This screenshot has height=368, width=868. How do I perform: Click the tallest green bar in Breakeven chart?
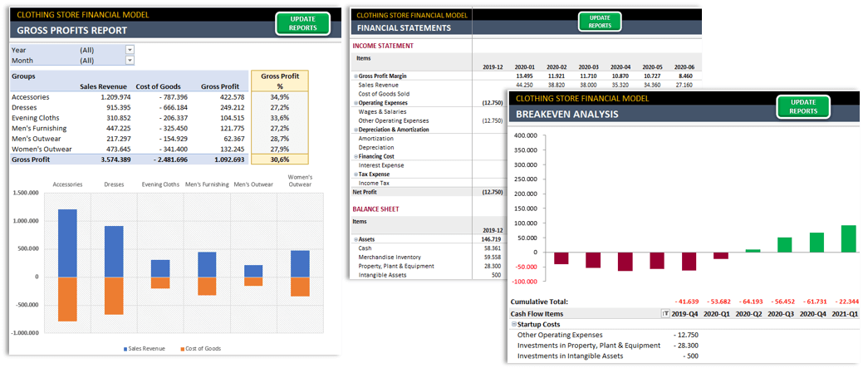[x=849, y=238]
